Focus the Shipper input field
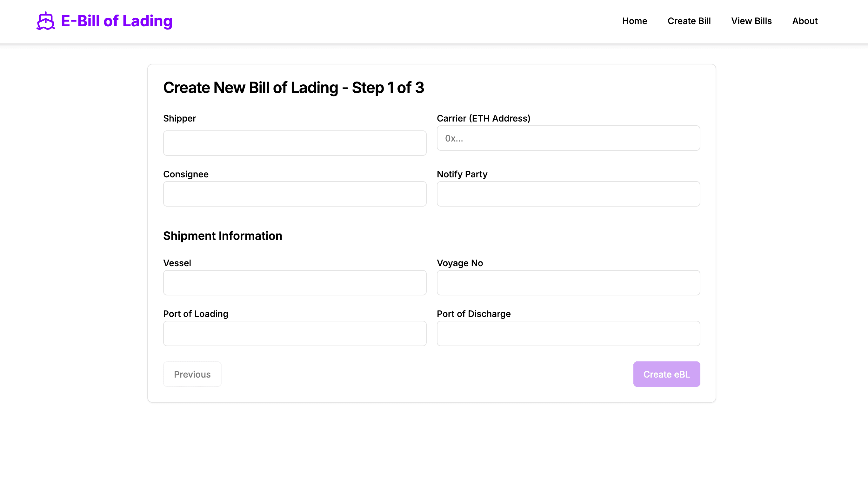868x488 pixels. (x=295, y=143)
